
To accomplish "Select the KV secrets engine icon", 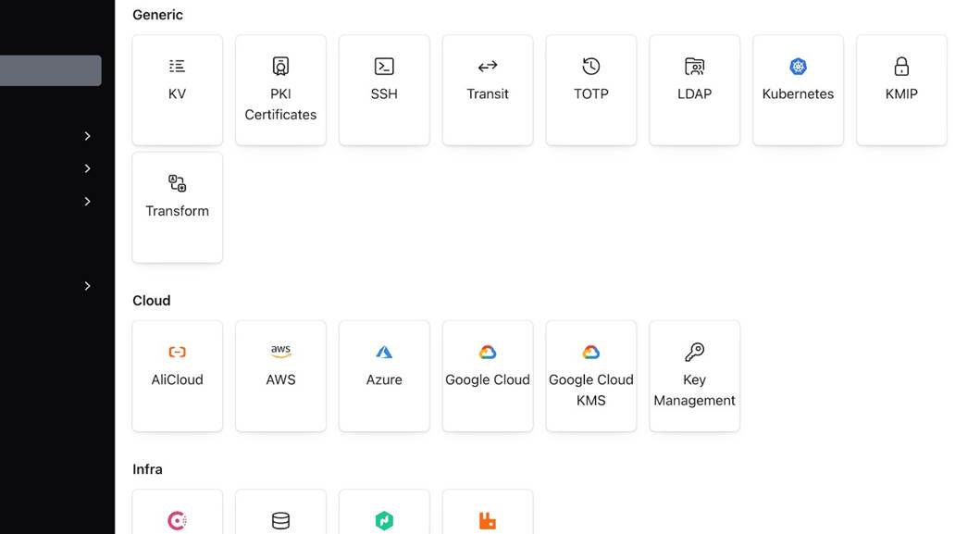I will coord(177,67).
